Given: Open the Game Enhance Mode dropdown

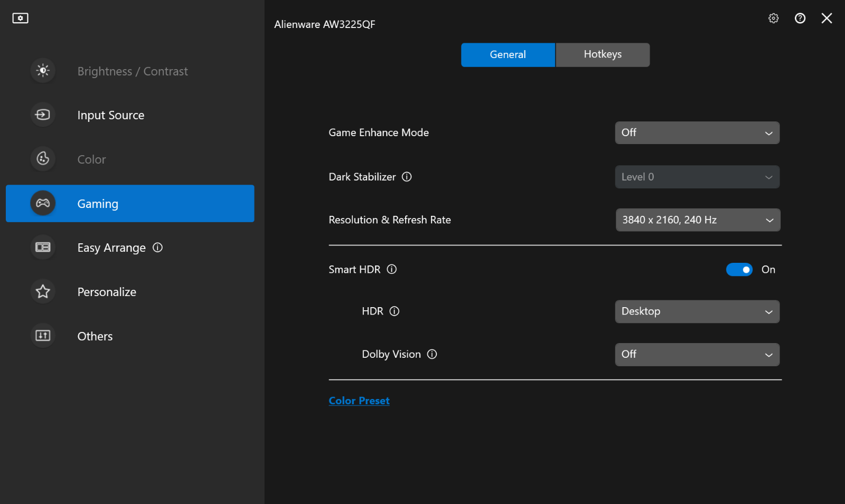Looking at the screenshot, I should click(x=697, y=133).
